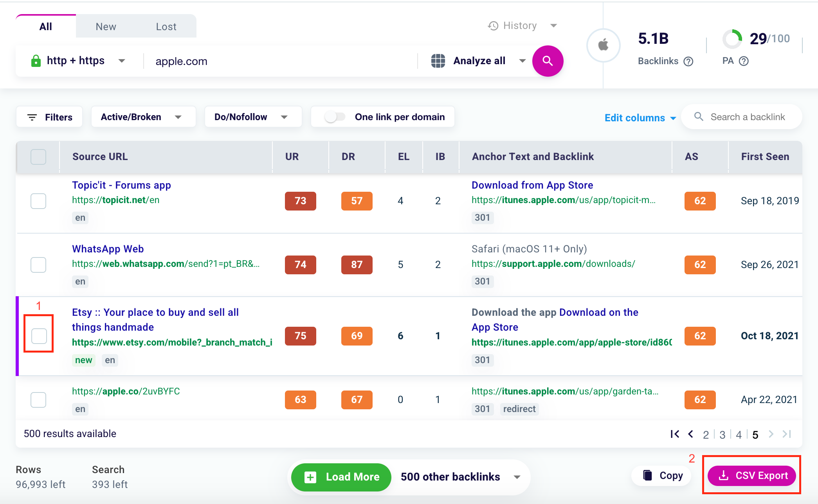Screen dimensions: 818x504
Task: Click the PA score circular progress ring
Action: [732, 38]
